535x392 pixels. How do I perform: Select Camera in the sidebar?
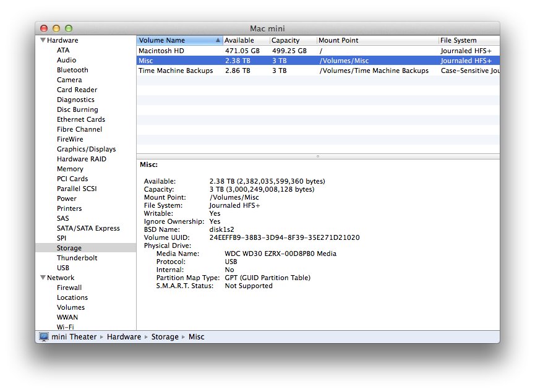(x=69, y=80)
